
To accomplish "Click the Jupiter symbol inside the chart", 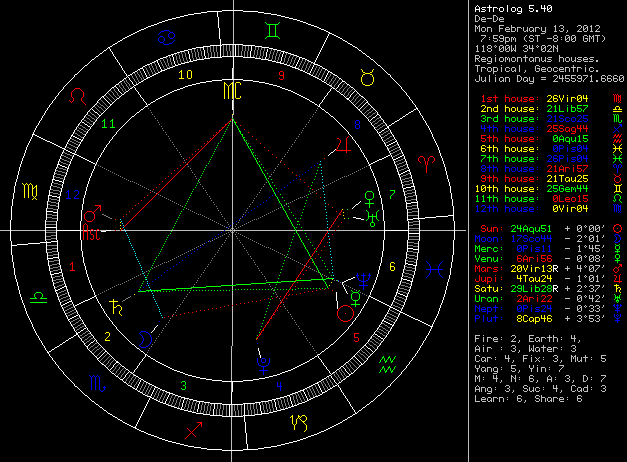I will click(343, 145).
